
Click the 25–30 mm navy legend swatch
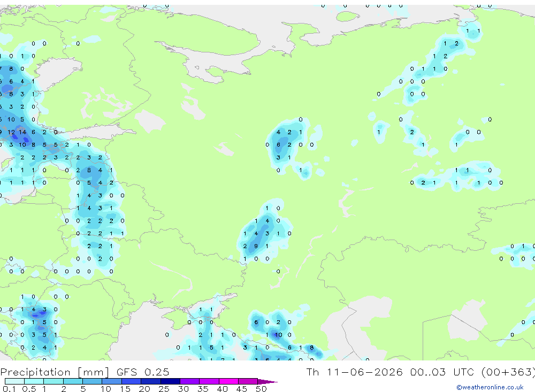170,381
